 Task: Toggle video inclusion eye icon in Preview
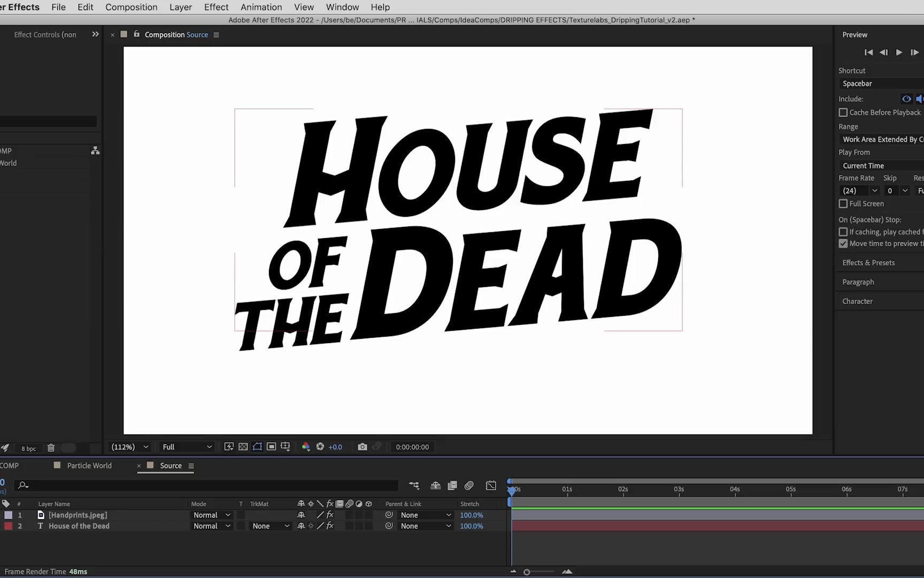[906, 99]
